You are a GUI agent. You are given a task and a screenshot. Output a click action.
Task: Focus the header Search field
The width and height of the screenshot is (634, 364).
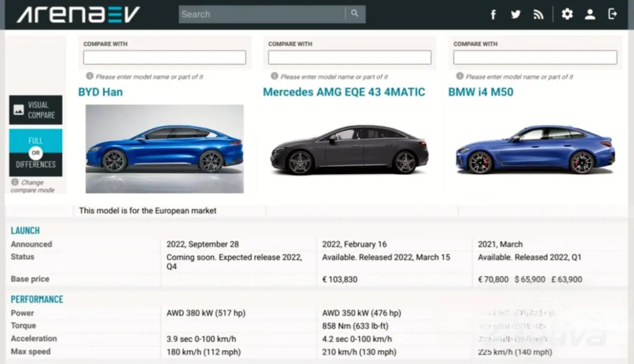point(262,14)
